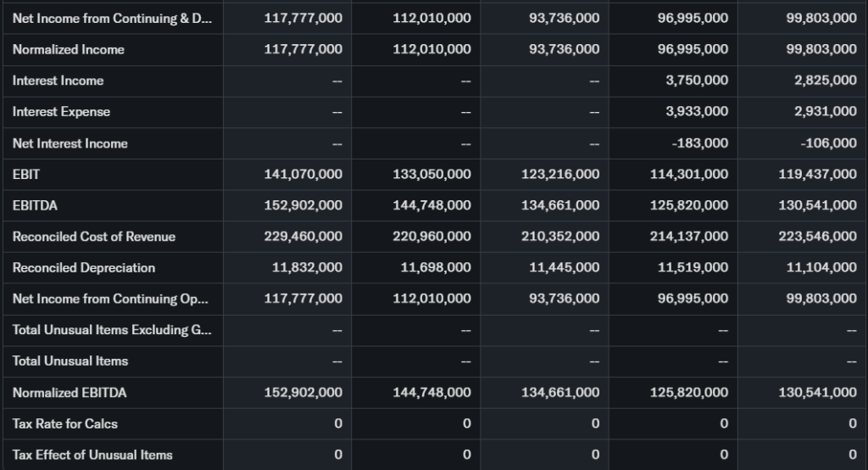The height and width of the screenshot is (470, 868).
Task: Click the Total Unusual Items label
Action: [70, 361]
